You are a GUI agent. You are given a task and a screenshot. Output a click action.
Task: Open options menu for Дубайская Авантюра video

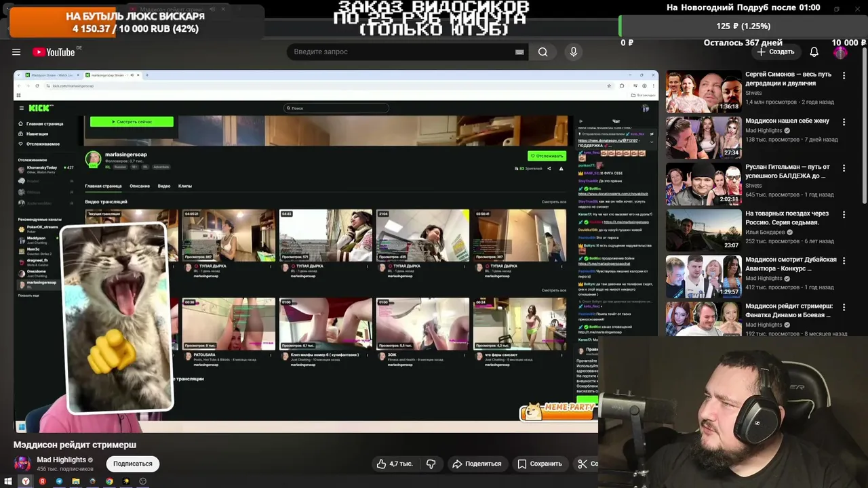coord(844,261)
